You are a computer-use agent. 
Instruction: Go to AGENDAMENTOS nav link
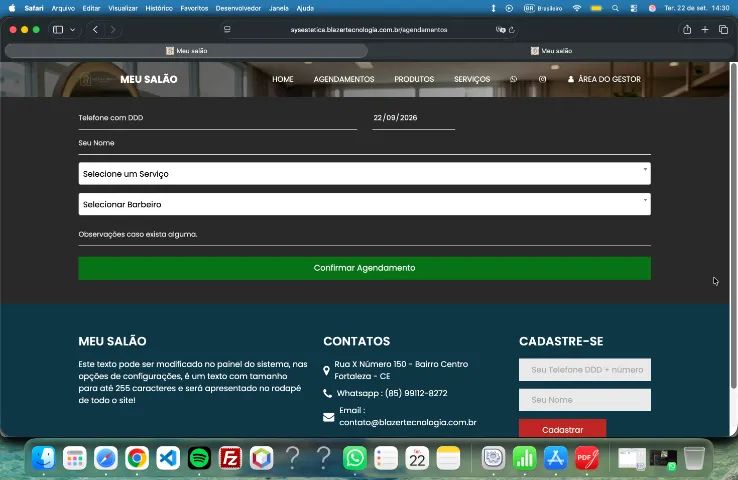point(344,79)
